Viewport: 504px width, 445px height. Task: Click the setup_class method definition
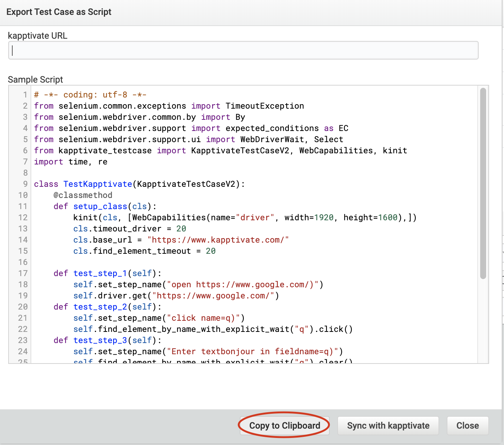pyautogui.click(x=100, y=207)
